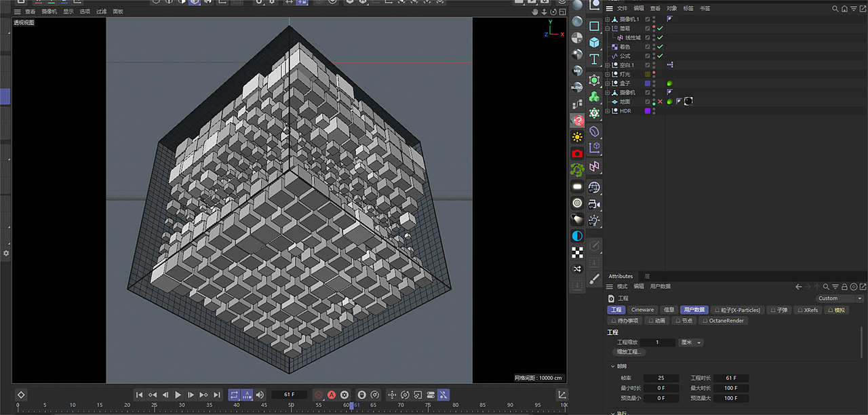Open the 厘米 unit dropdown
The height and width of the screenshot is (415, 868).
click(690, 342)
